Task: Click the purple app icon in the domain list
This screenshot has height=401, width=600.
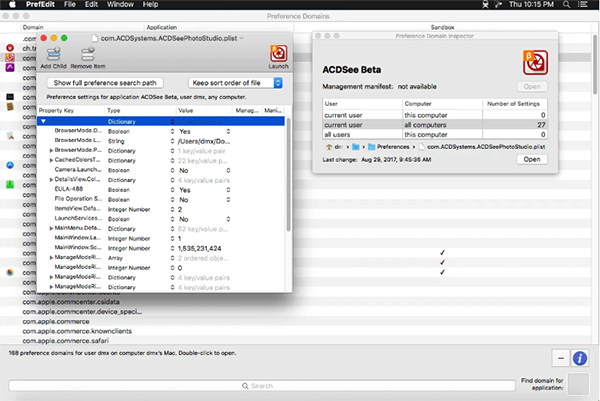Action: pos(10,67)
